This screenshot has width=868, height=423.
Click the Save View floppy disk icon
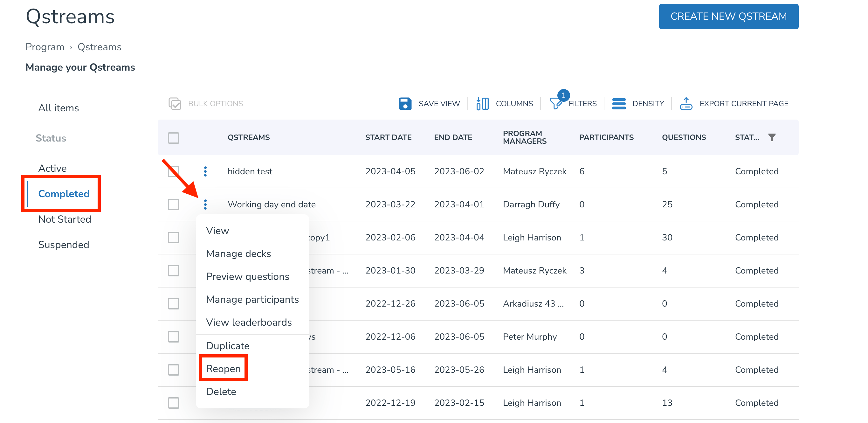point(405,103)
